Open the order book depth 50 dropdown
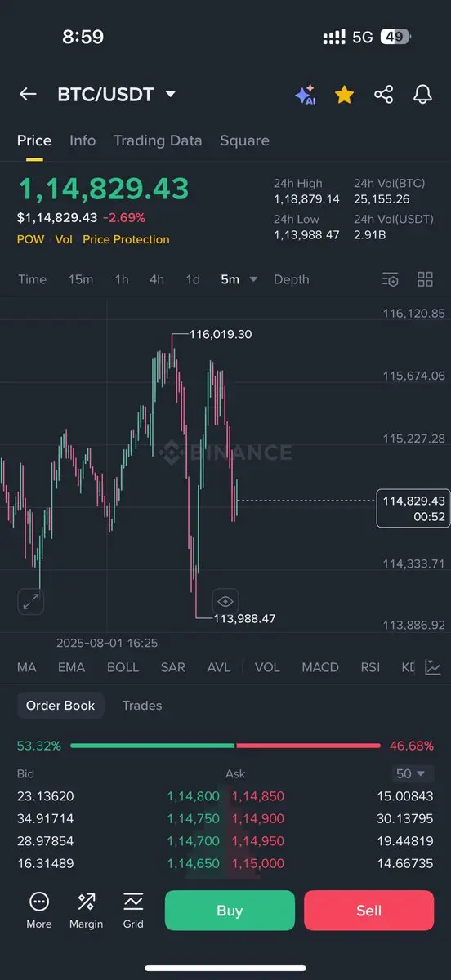Screen dimensions: 451x980 [411, 773]
